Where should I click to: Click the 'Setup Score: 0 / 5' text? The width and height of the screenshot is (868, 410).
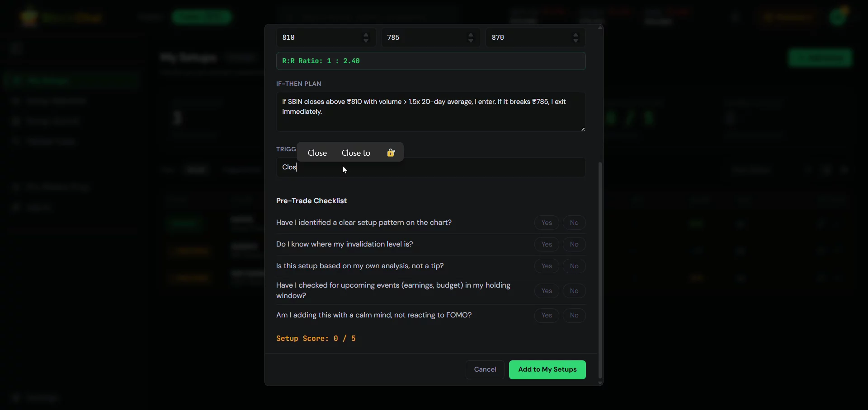[x=316, y=339]
